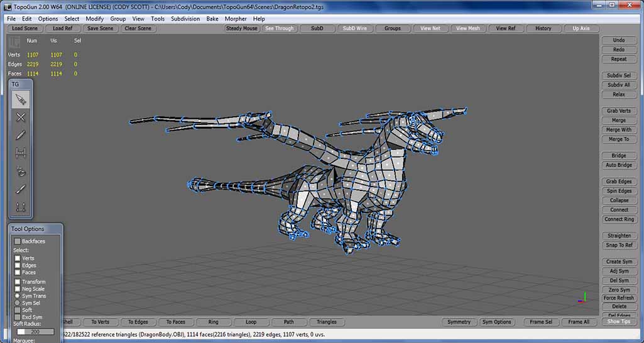Toggle the SubD display button
Viewport: 644px width, 343px height.
[317, 28]
